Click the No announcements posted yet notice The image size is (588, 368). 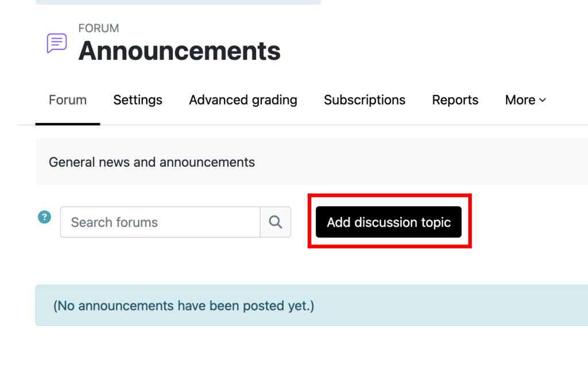[184, 305]
